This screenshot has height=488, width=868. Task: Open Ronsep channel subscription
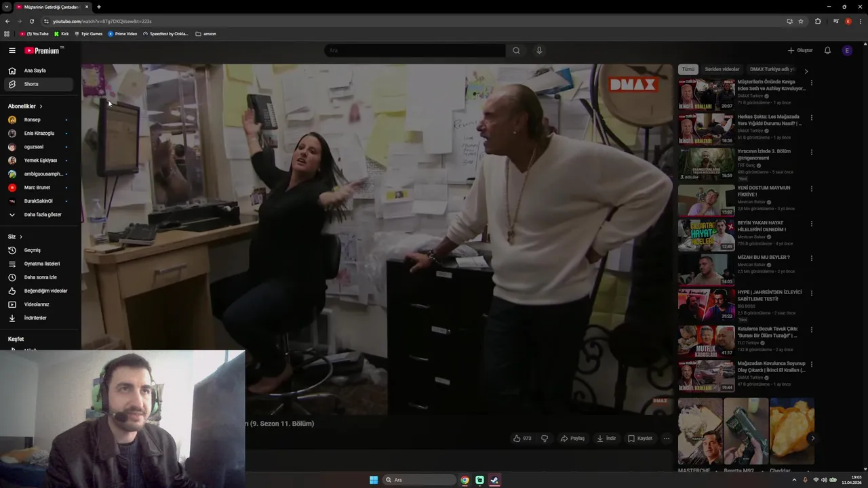(x=38, y=120)
